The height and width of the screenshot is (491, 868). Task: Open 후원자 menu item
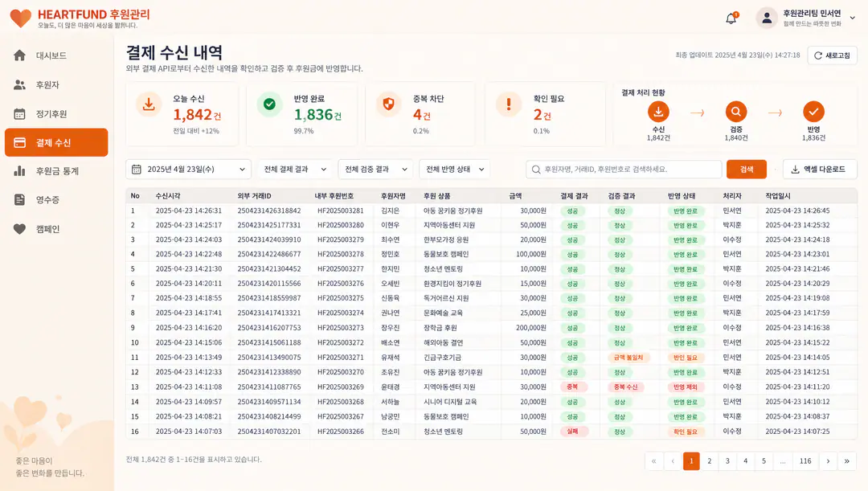tap(56, 84)
